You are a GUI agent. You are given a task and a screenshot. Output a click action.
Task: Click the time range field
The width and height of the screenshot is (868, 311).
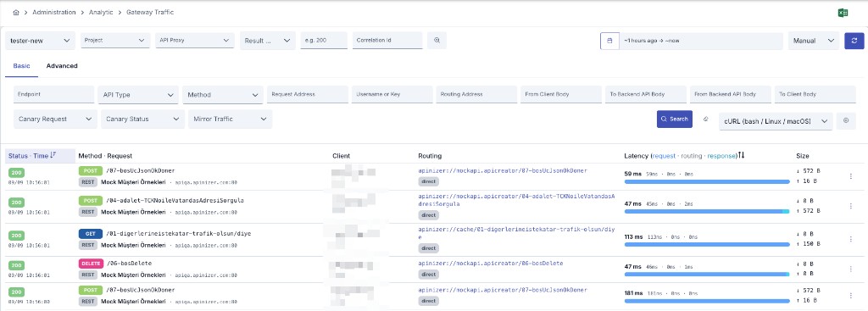[701, 41]
